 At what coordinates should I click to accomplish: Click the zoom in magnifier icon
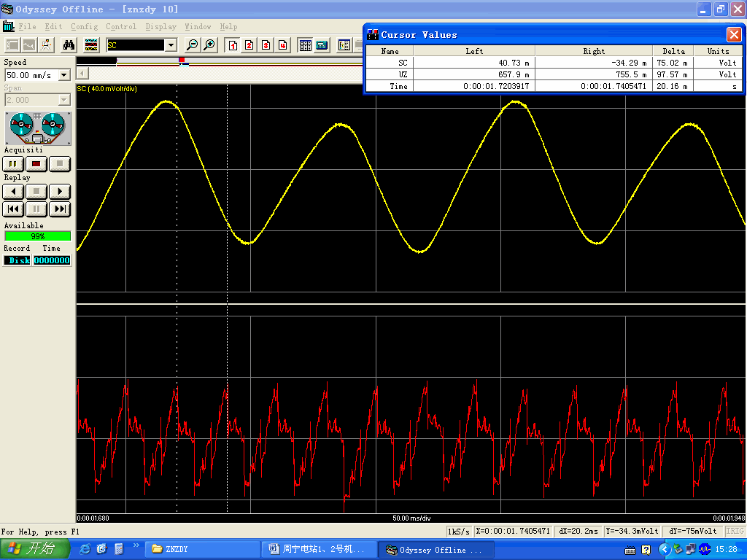click(209, 45)
